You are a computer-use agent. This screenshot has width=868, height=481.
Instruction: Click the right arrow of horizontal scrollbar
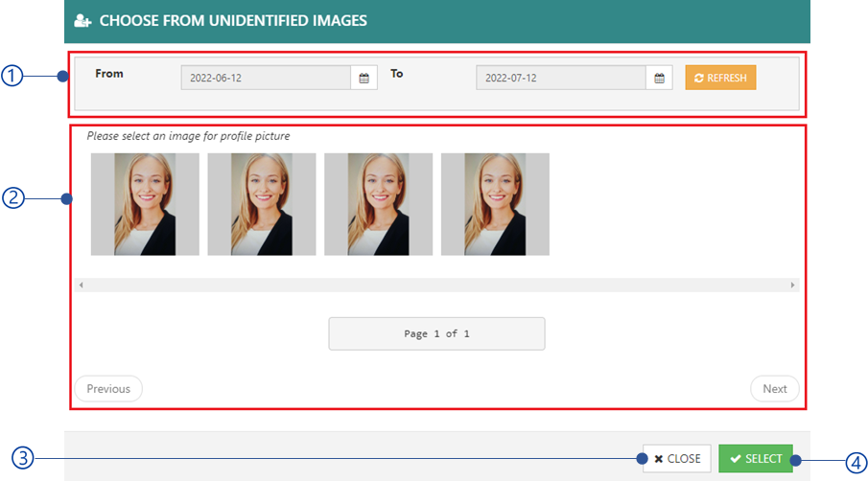792,286
